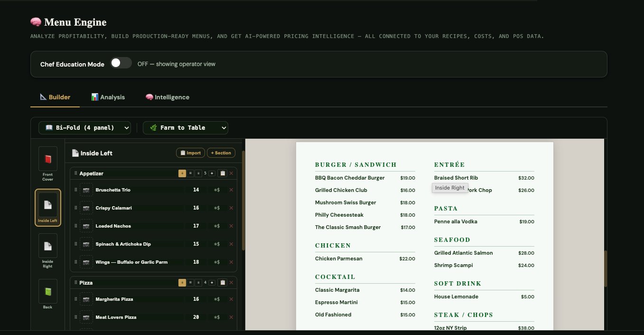
Task: Delete the Meat Lovers Pizza item
Action: pyautogui.click(x=231, y=317)
